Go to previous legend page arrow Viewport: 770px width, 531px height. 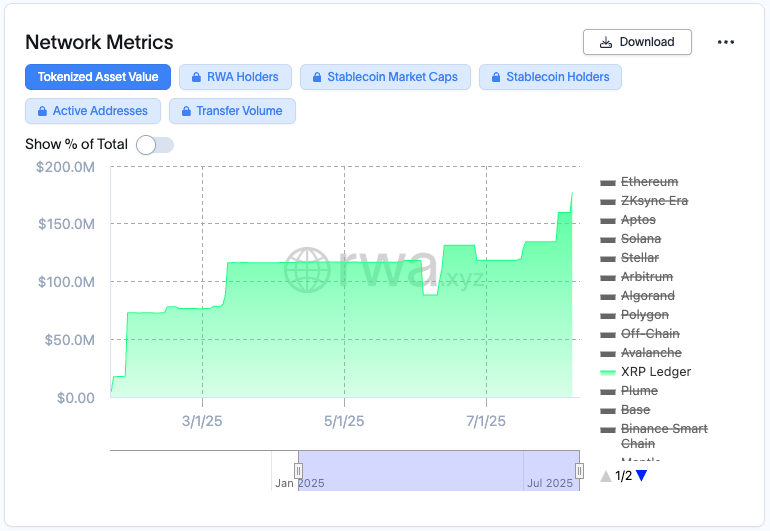click(x=606, y=475)
